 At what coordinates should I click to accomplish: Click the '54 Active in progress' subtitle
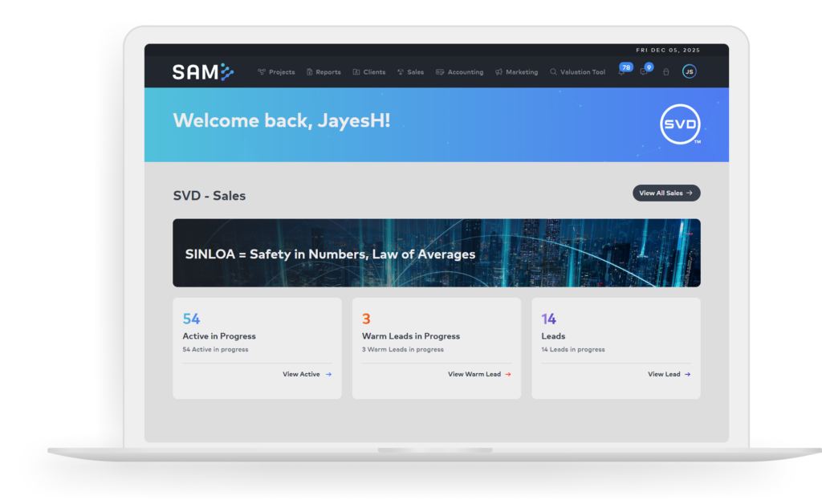[215, 349]
